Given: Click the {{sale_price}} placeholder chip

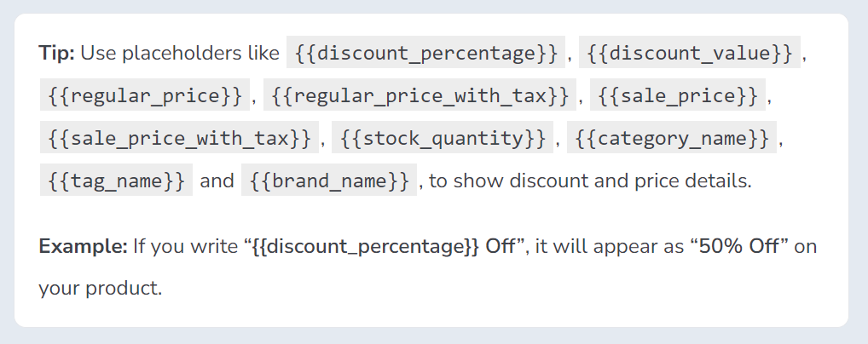Looking at the screenshot, I should click(677, 95).
